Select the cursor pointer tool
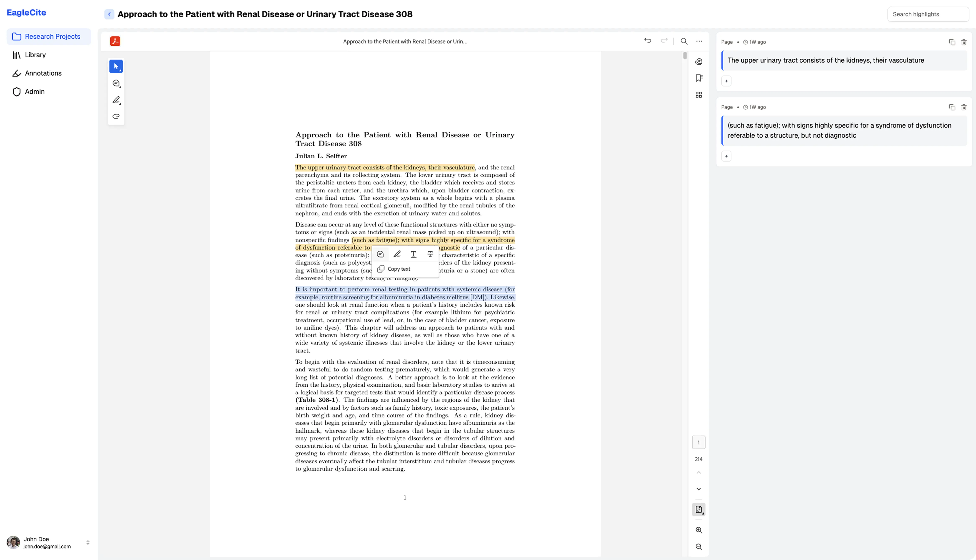Screen dimensions: 976x560 [116, 67]
